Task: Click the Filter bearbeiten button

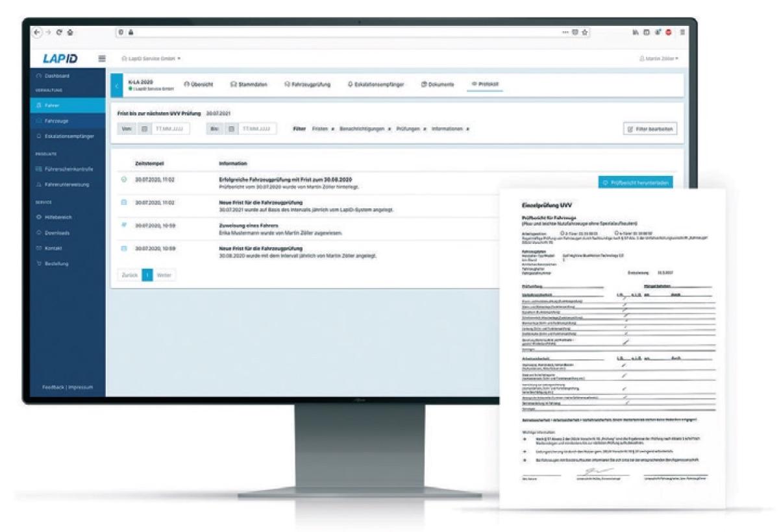Action: [650, 129]
